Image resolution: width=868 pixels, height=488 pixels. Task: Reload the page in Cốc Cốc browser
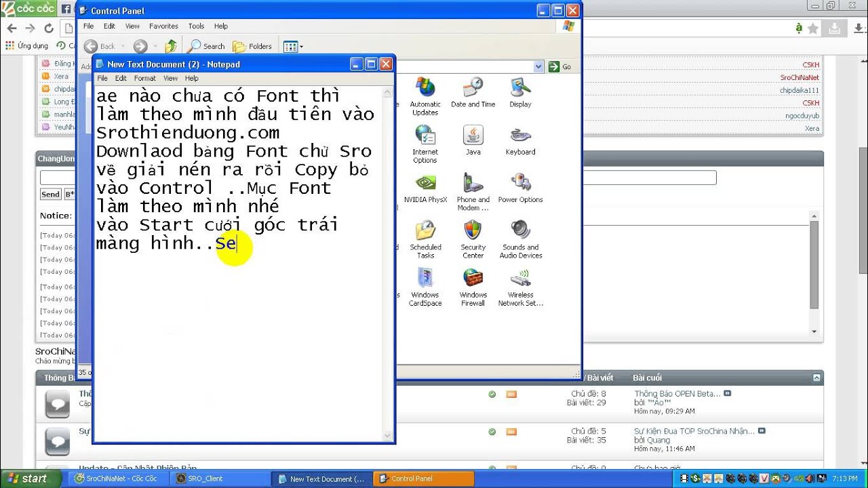tap(49, 28)
